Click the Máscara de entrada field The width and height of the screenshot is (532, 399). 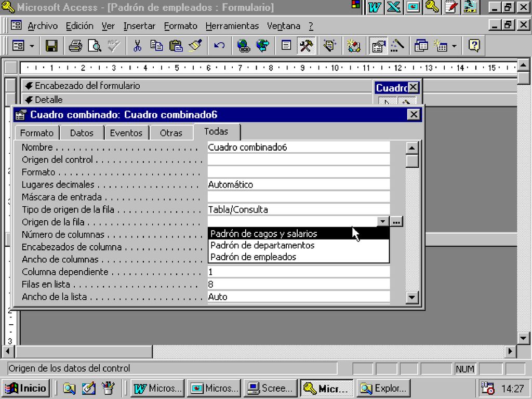point(299,197)
